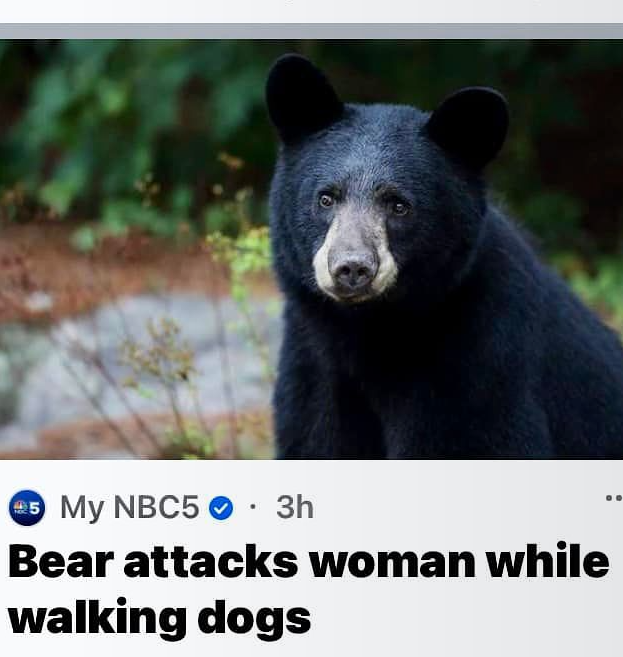Open the post options three-dot menu
The height and width of the screenshot is (657, 623).
pos(614,498)
